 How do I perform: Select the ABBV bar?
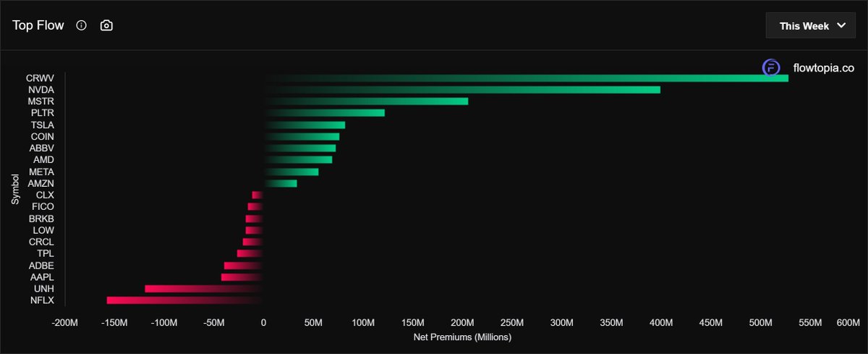click(x=299, y=148)
